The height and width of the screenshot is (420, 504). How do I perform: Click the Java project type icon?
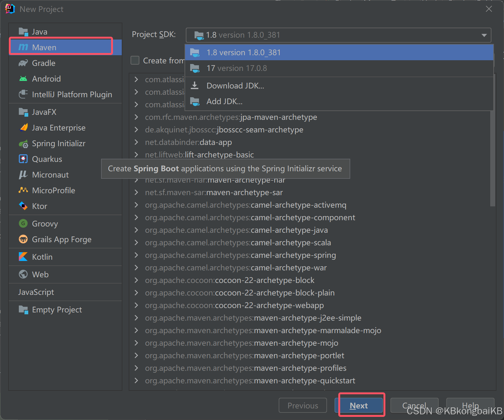pos(23,32)
